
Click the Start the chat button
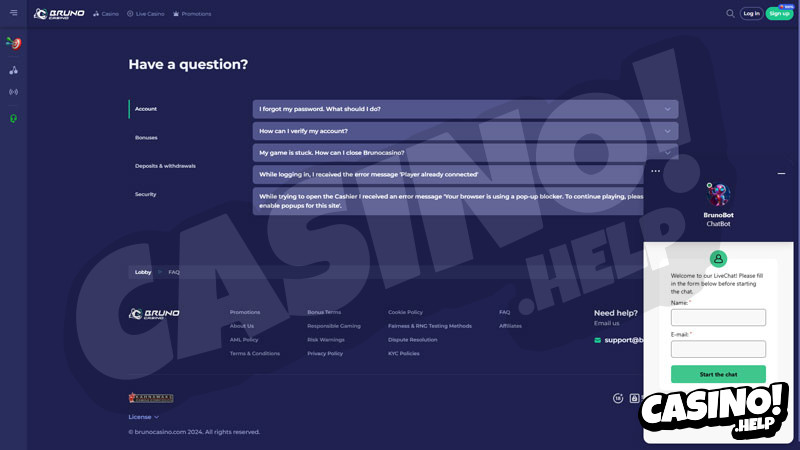click(x=718, y=374)
